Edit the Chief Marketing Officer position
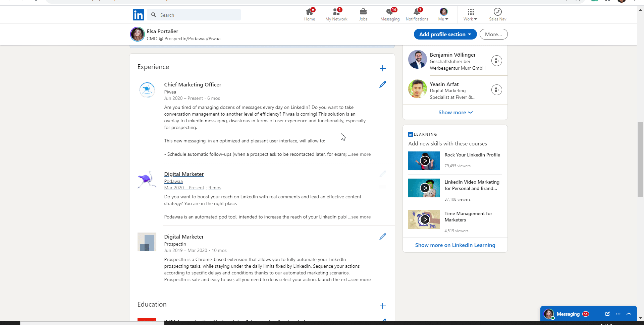 (x=383, y=84)
